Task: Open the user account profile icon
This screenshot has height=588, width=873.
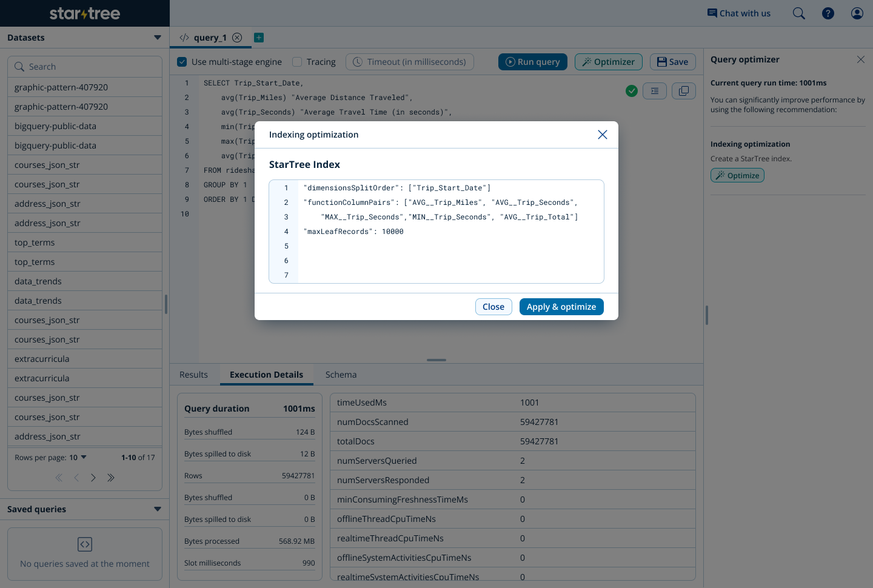Action: (857, 13)
